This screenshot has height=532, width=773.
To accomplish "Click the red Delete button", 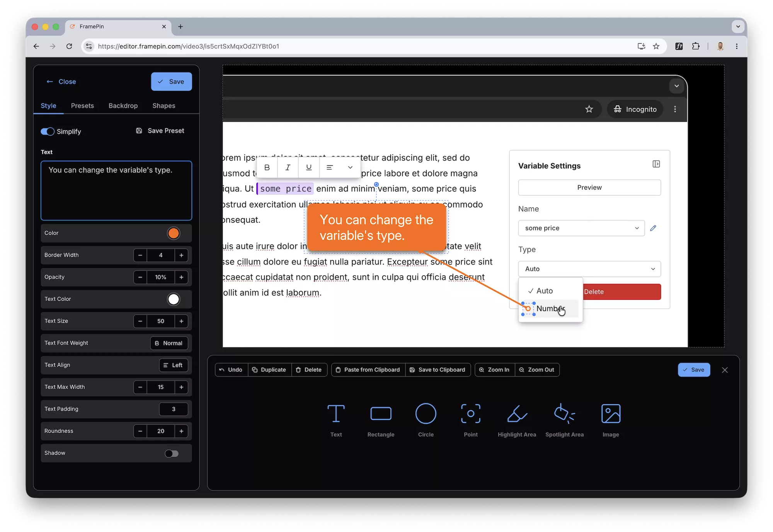I will [x=621, y=292].
